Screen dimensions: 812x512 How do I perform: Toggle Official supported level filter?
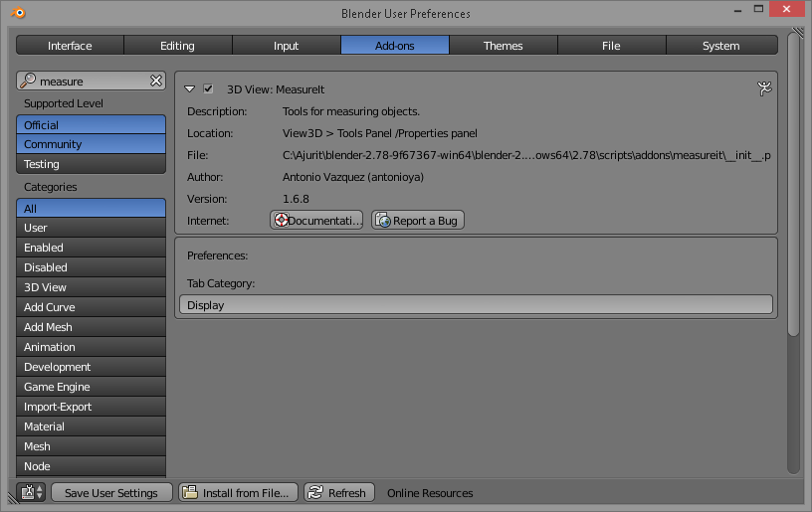pyautogui.click(x=92, y=124)
